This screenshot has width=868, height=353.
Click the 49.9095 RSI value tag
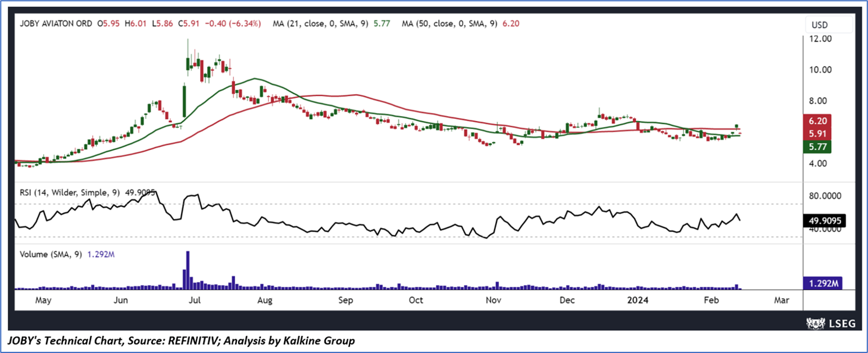point(824,220)
